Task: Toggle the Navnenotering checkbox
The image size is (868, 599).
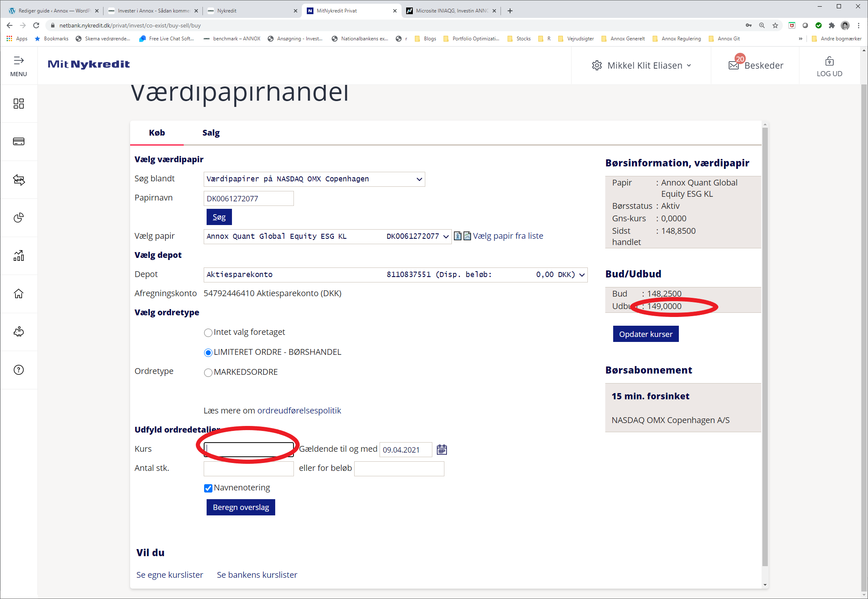Action: [x=208, y=488]
